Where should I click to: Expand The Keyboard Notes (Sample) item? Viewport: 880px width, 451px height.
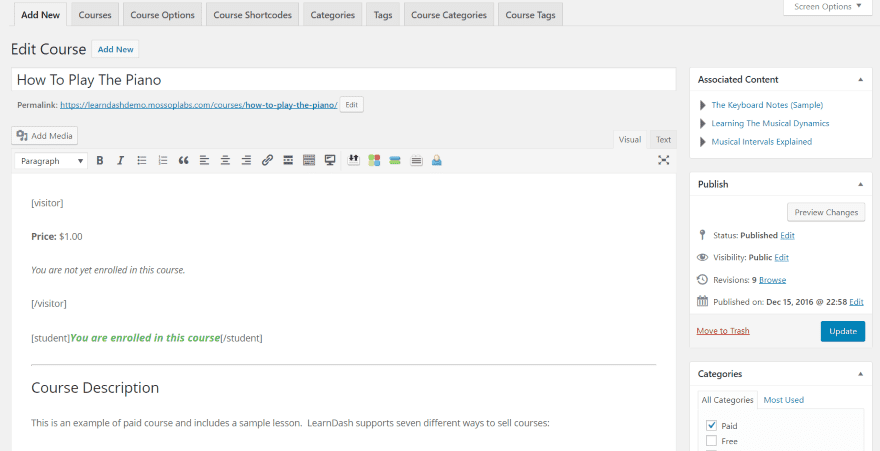703,105
